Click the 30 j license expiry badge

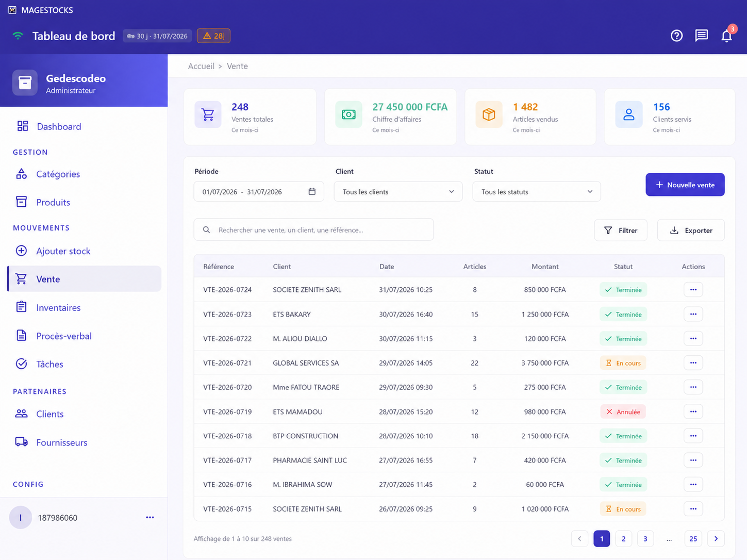tap(157, 36)
